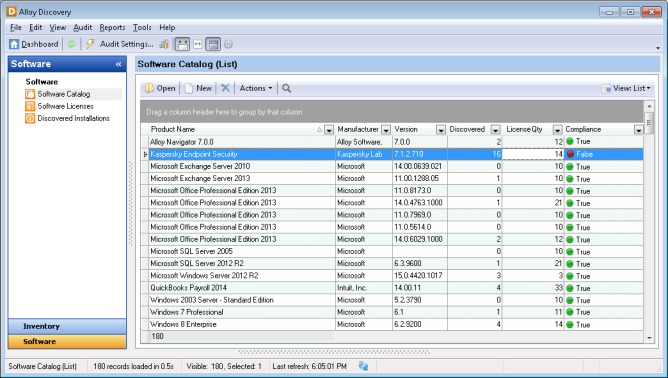Select the Kaspersky Endpoint Security row
Screen dimensions: 668x378
coord(392,154)
